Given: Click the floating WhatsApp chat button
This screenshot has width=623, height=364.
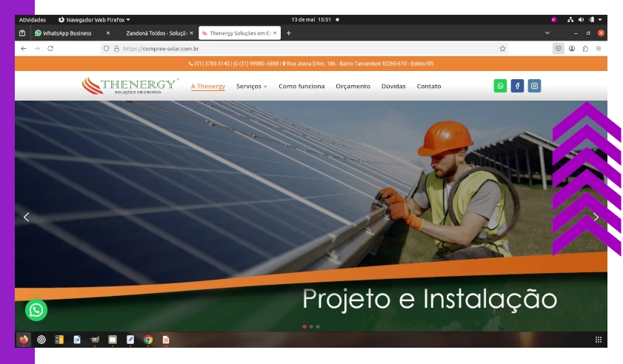Looking at the screenshot, I should [36, 310].
